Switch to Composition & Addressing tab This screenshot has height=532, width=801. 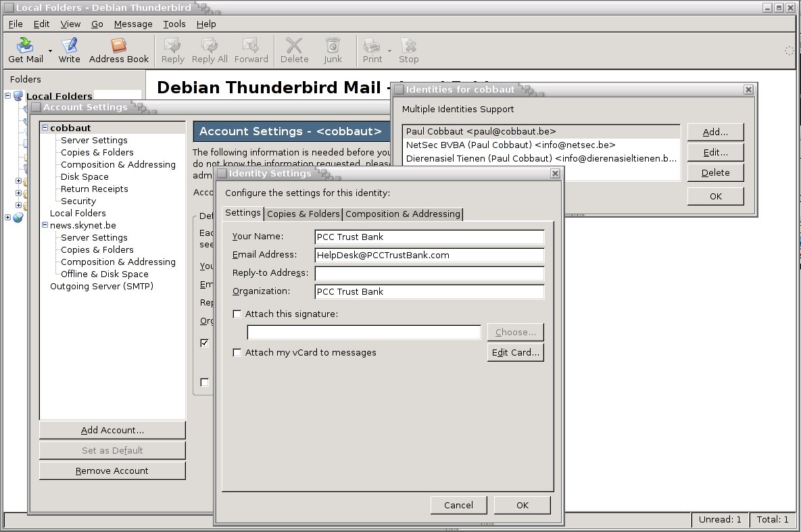(x=403, y=214)
